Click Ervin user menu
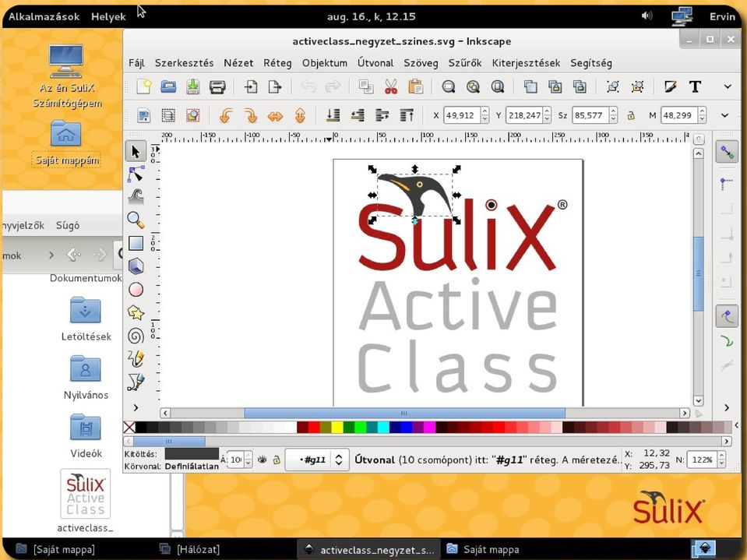747x560 pixels. 722,16
